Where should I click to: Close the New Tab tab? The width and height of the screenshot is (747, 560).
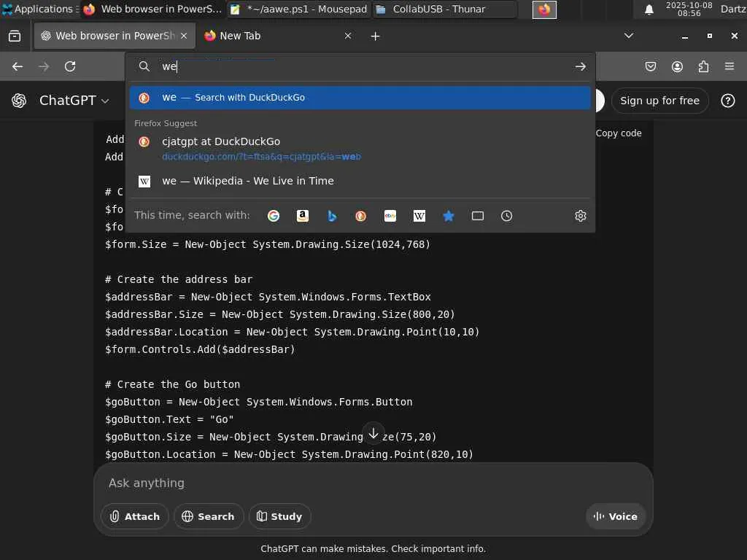tap(348, 36)
